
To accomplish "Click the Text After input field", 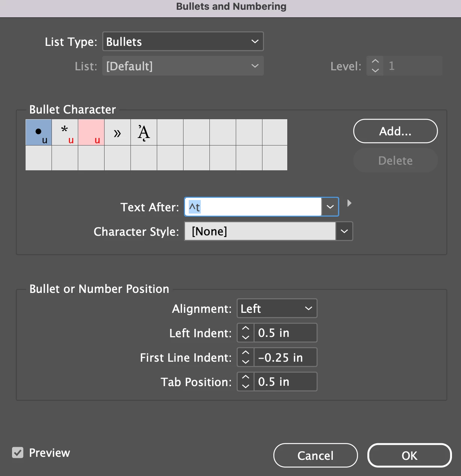I will [x=253, y=207].
